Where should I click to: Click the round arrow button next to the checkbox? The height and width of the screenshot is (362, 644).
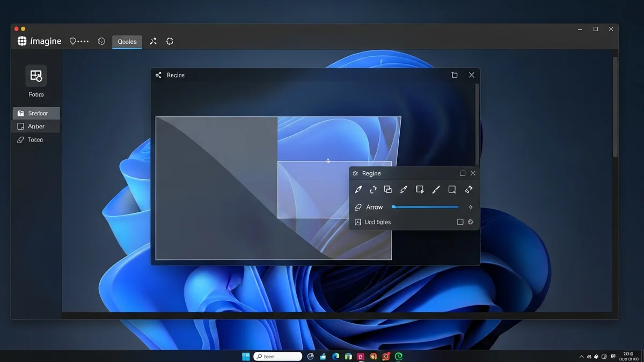[x=471, y=221]
